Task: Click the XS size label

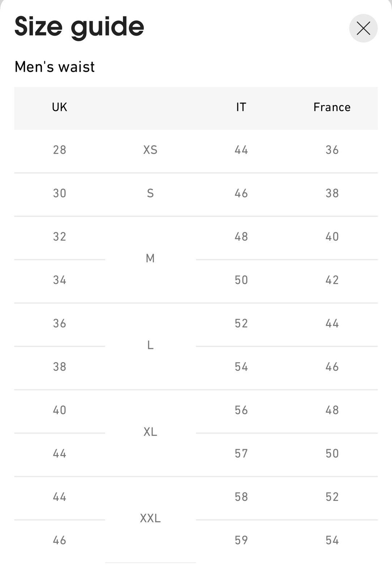Action: coord(150,150)
